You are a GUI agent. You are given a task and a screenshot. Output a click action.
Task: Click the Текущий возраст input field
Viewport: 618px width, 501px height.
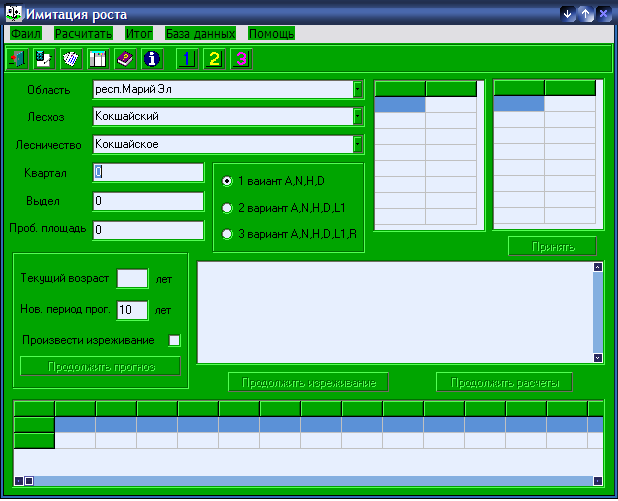(132, 278)
